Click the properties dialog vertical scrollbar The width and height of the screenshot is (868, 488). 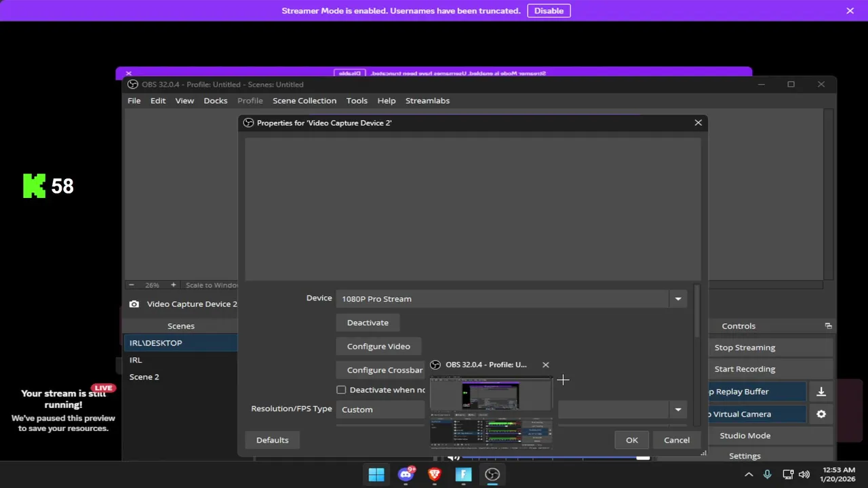696,311
